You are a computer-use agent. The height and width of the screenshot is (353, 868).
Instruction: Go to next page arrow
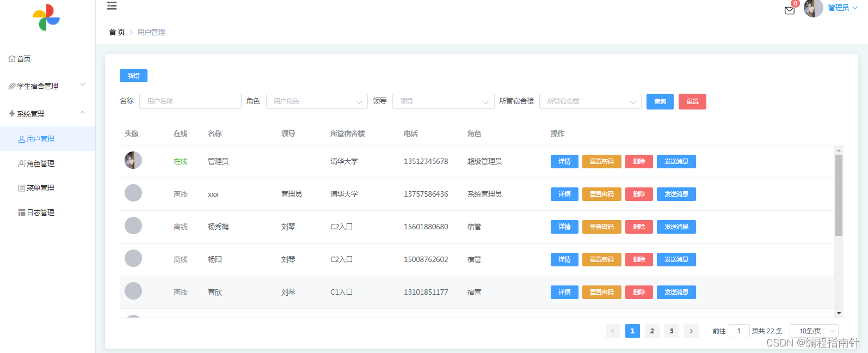click(691, 331)
